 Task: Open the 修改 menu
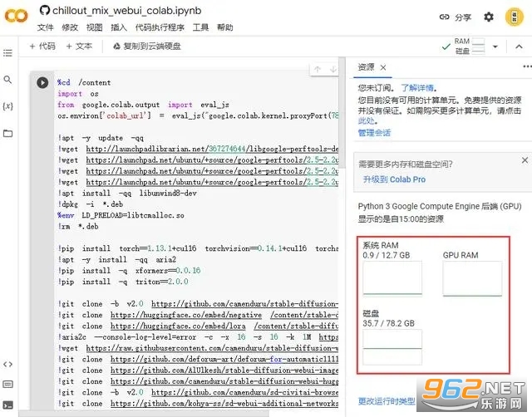pyautogui.click(x=70, y=27)
